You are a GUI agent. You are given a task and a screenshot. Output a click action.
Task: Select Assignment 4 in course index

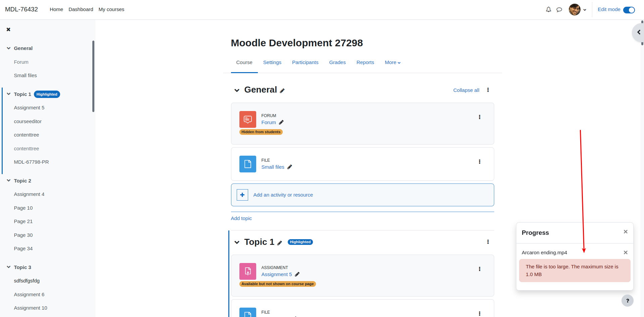click(29, 194)
